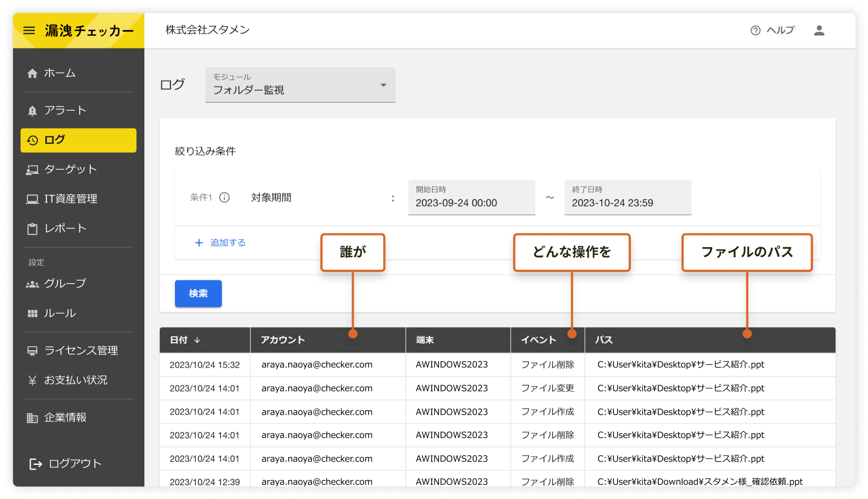This screenshot has width=868, height=499.
Task: Click the account email in 15:32 row
Action: pyautogui.click(x=317, y=365)
